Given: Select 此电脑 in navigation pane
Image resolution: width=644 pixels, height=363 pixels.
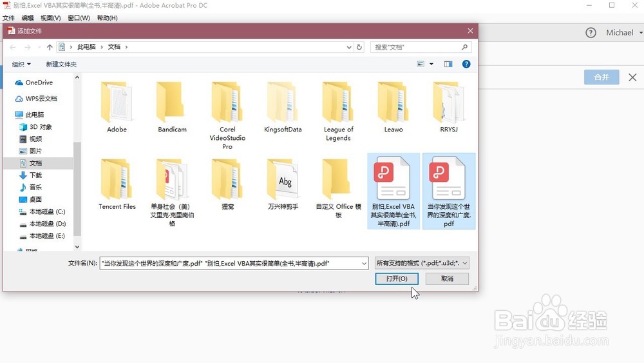Looking at the screenshot, I should (x=29, y=115).
